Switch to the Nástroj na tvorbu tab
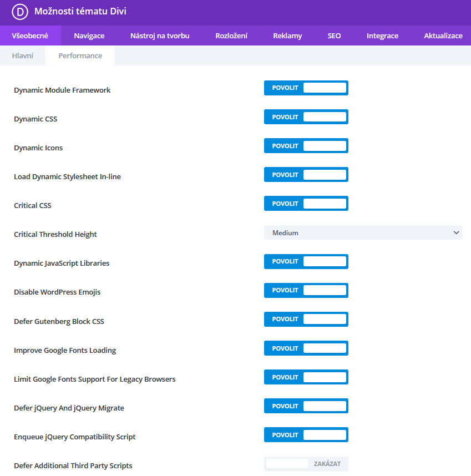Screen dimensions: 471x476 160,36
